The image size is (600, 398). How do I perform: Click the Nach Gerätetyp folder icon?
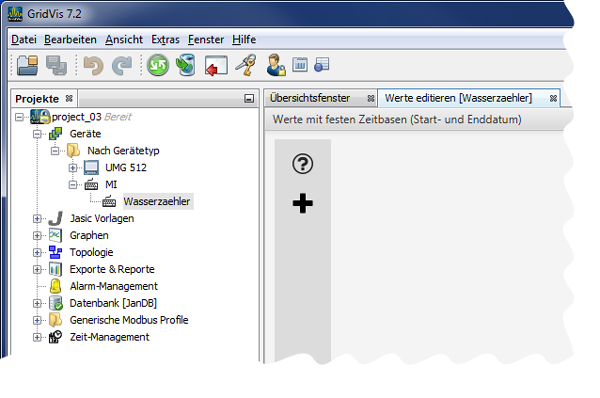point(73,151)
